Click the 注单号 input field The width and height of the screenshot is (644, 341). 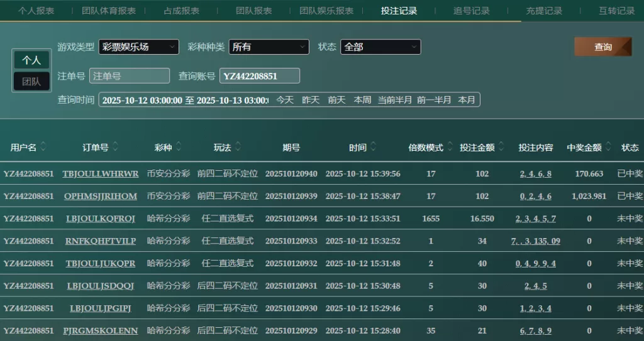(x=130, y=76)
